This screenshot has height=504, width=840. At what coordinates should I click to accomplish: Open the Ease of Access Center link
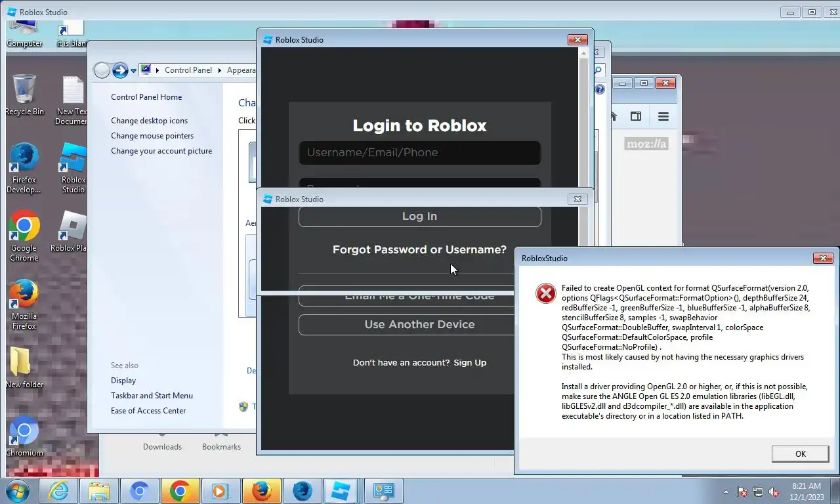pos(148,411)
